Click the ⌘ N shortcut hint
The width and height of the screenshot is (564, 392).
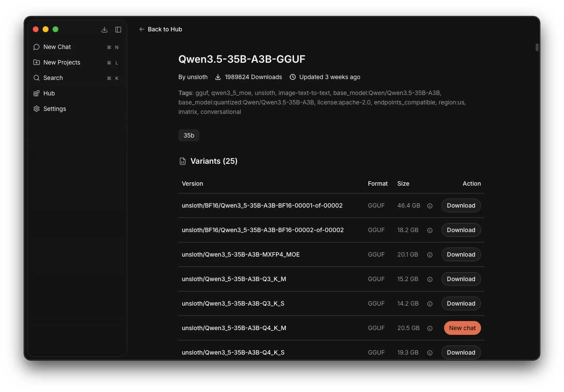(113, 47)
